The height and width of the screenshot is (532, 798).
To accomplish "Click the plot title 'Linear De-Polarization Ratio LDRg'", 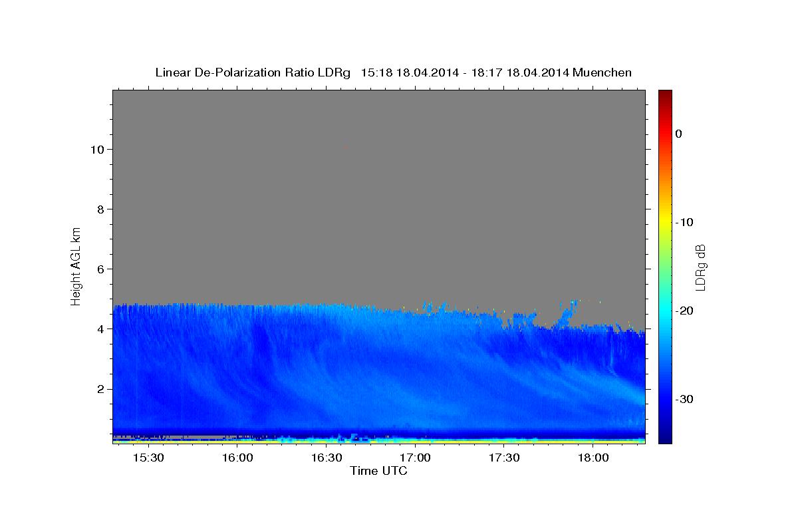I will 253,72.
